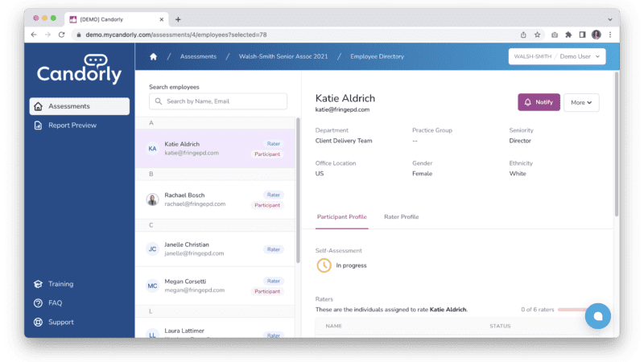Click the Notify button
The height and width of the screenshot is (362, 644).
click(539, 102)
